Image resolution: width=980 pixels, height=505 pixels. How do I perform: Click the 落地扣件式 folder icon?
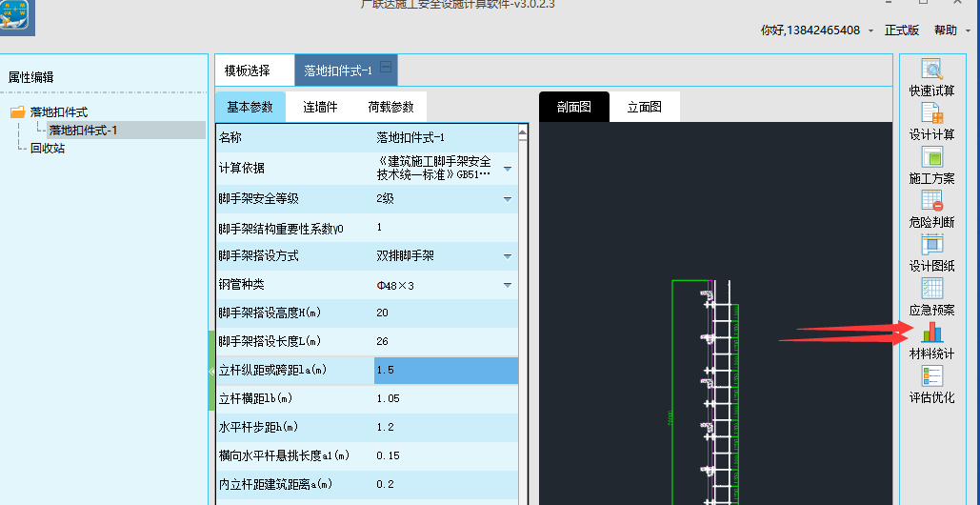[18, 112]
